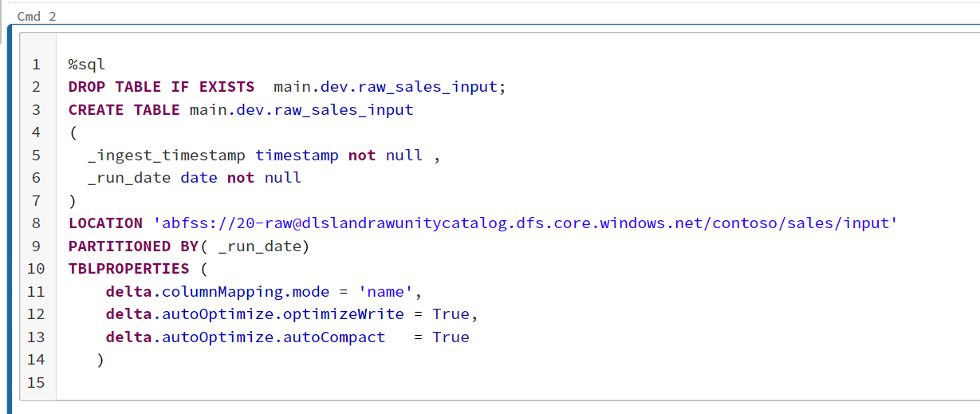
Task: Click delta.autoOptimize.optimizeWrite property
Action: tap(254, 314)
